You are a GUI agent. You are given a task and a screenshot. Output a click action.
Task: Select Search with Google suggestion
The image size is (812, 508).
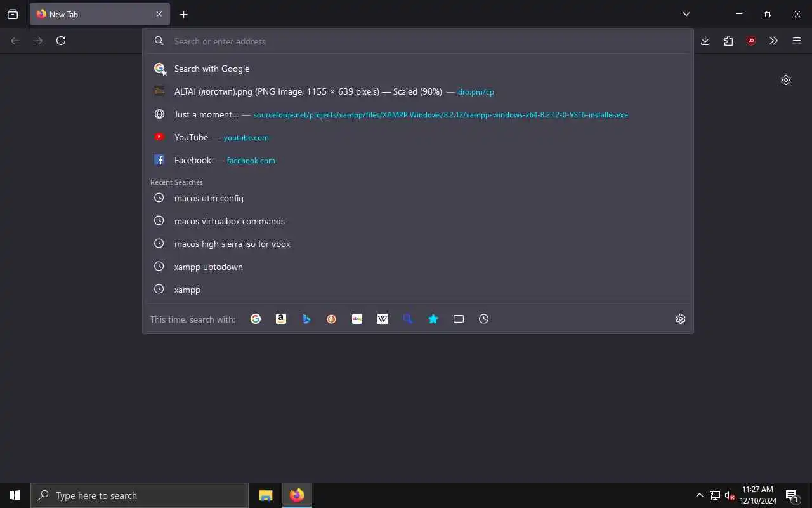click(x=418, y=69)
